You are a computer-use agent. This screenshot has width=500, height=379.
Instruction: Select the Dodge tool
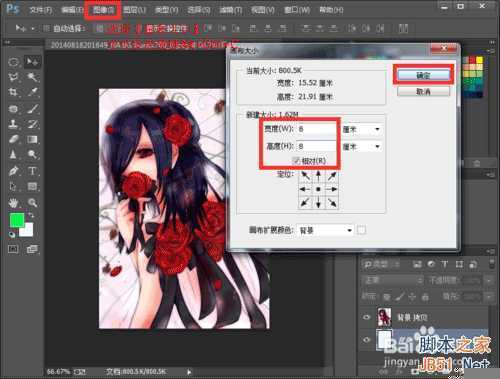pos(32,154)
